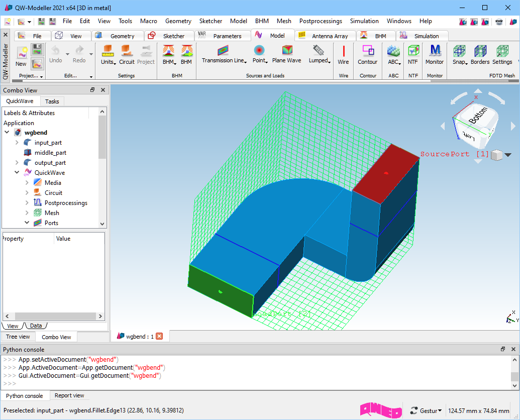The width and height of the screenshot is (520, 420).
Task: Switch to the Tasks tab in Combo View
Action: (52, 101)
